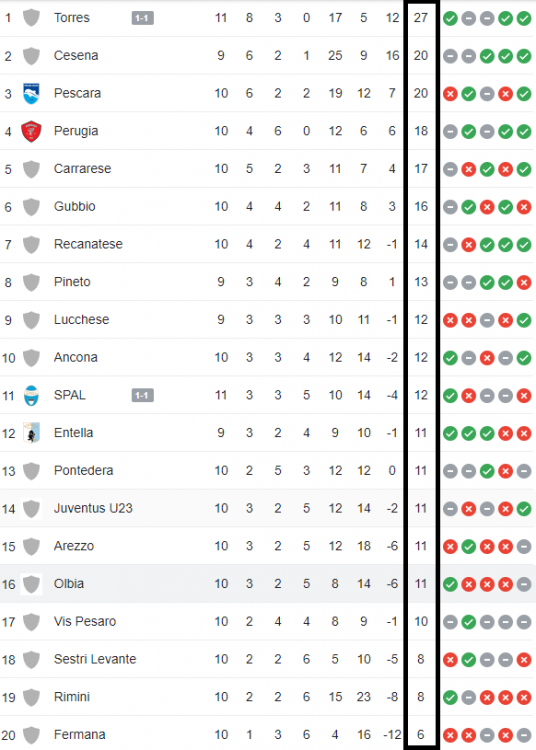Click Cesena's first grey draw icon
Image resolution: width=536 pixels, height=750 pixels.
(450, 56)
